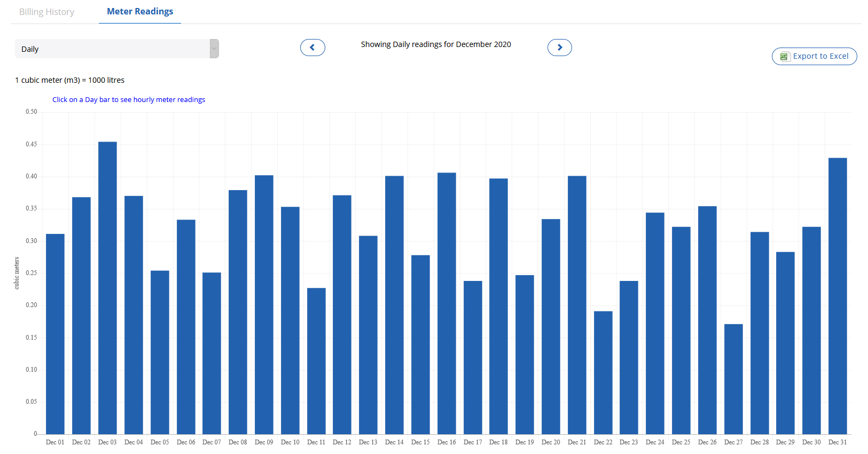
Task: Open hourly readings for Dec 31 bar
Action: click(x=837, y=296)
